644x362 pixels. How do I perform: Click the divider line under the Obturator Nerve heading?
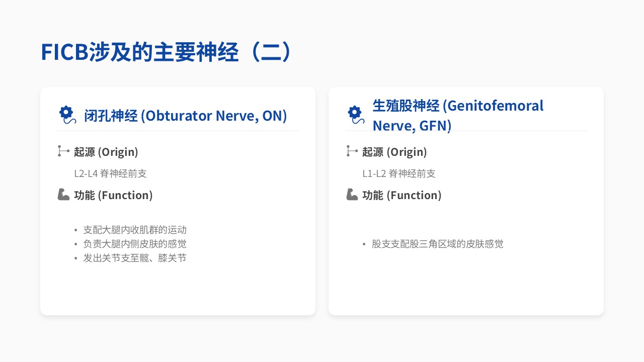click(178, 131)
